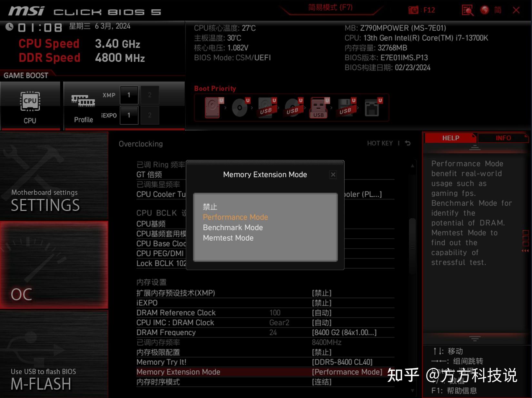Open the OC overclocking section

(54, 265)
